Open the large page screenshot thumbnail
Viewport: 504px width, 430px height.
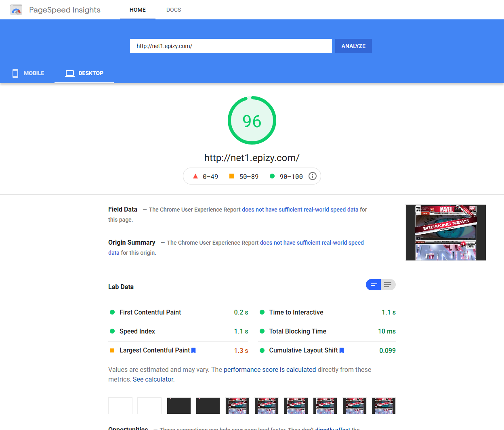point(446,233)
